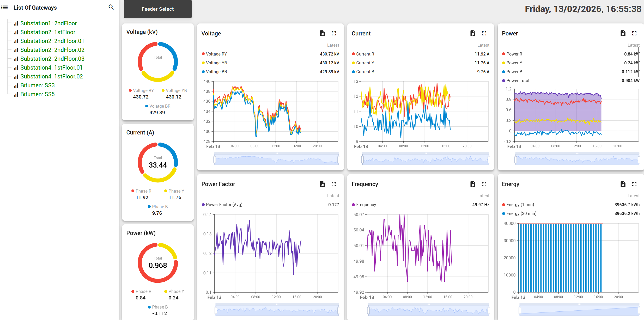Expand the Current chart to fullscreen

[484, 33]
